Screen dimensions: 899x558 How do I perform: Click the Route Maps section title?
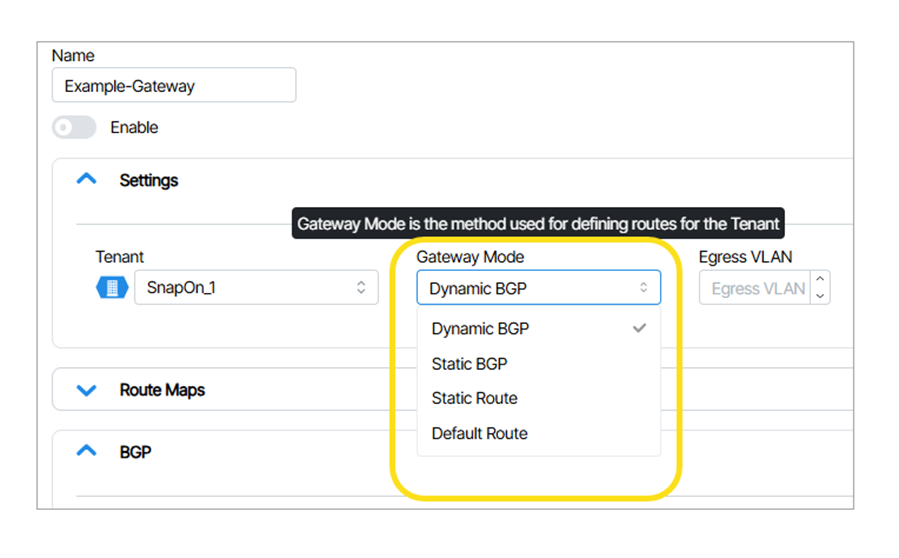click(x=162, y=390)
